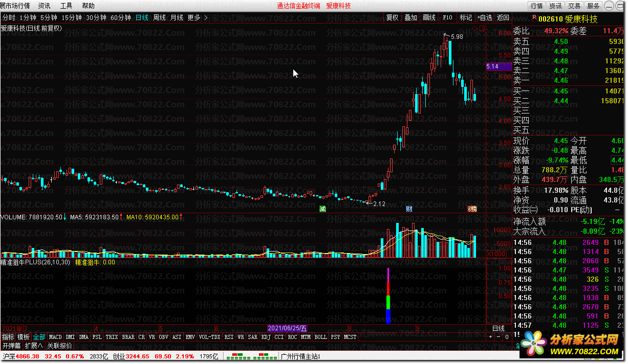Screen dimensions: 628x364
Task: Click the 资讯 button at top right
Action: tap(555, 6)
